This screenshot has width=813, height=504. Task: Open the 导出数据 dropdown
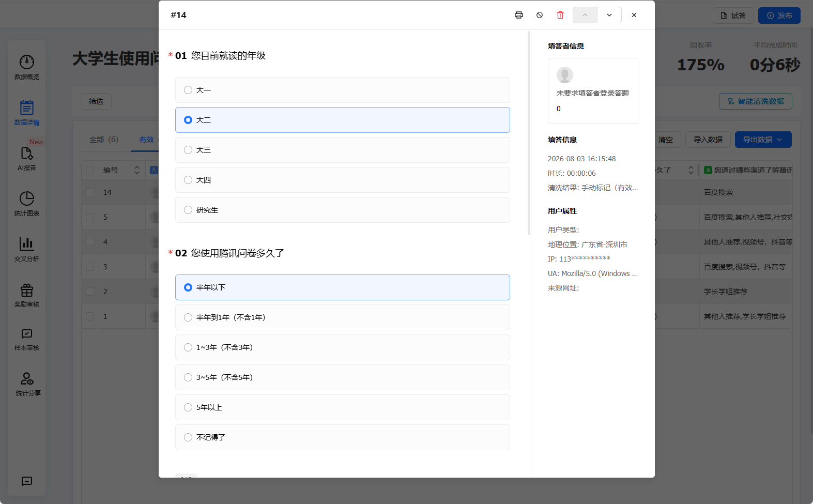[763, 140]
